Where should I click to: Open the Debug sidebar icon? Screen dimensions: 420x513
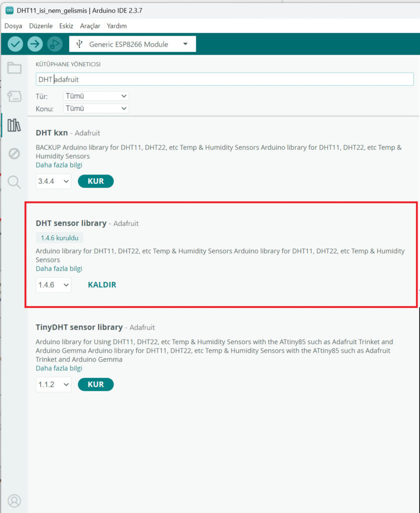click(14, 154)
